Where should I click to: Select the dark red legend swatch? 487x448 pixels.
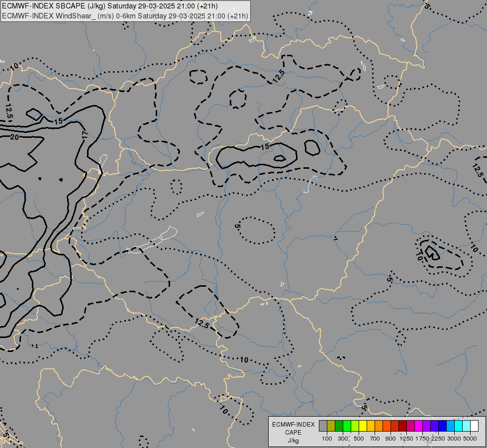[402, 426]
